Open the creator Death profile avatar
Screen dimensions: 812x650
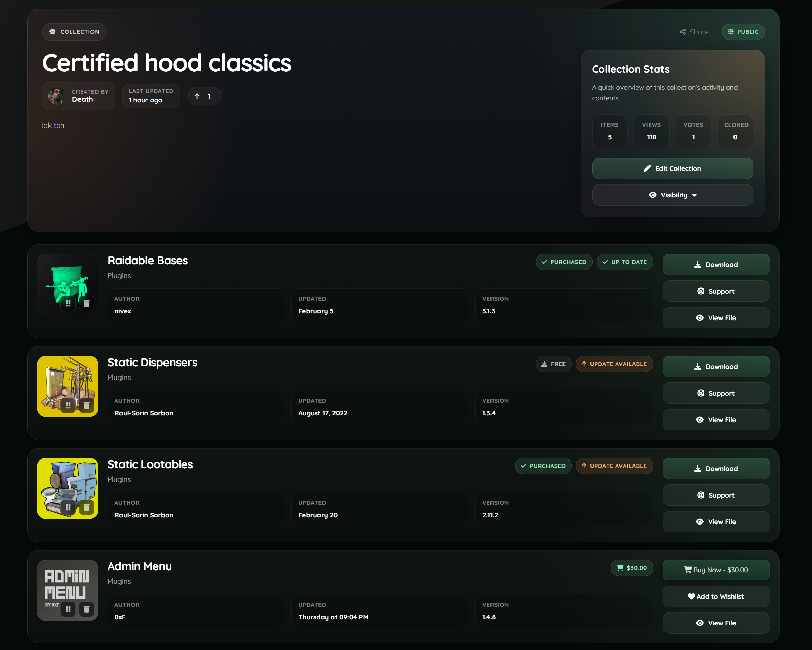57,97
